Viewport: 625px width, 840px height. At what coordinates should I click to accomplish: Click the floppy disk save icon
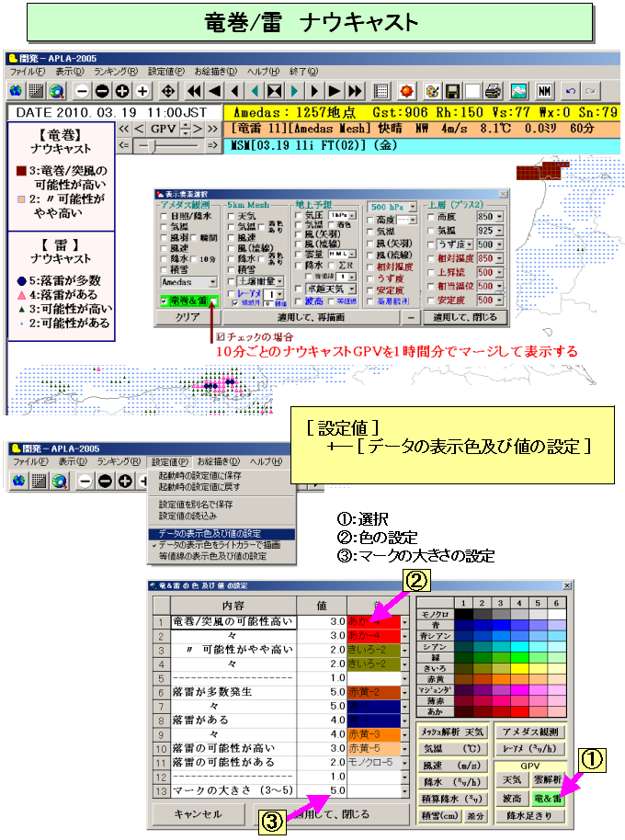click(x=452, y=91)
